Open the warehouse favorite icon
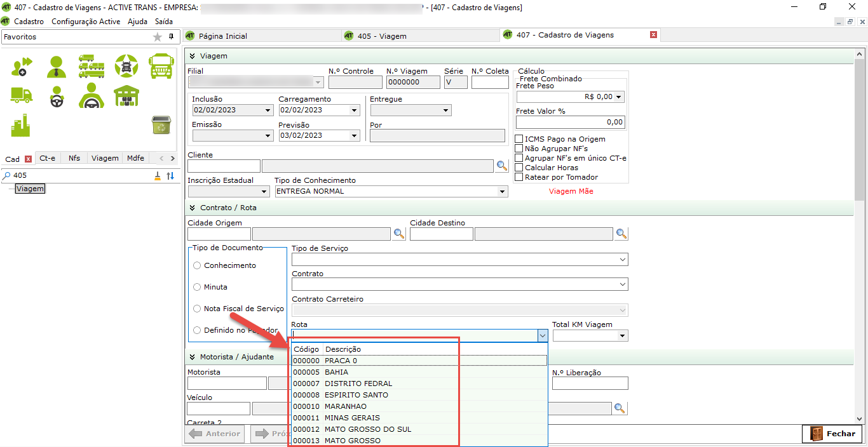 click(x=126, y=96)
